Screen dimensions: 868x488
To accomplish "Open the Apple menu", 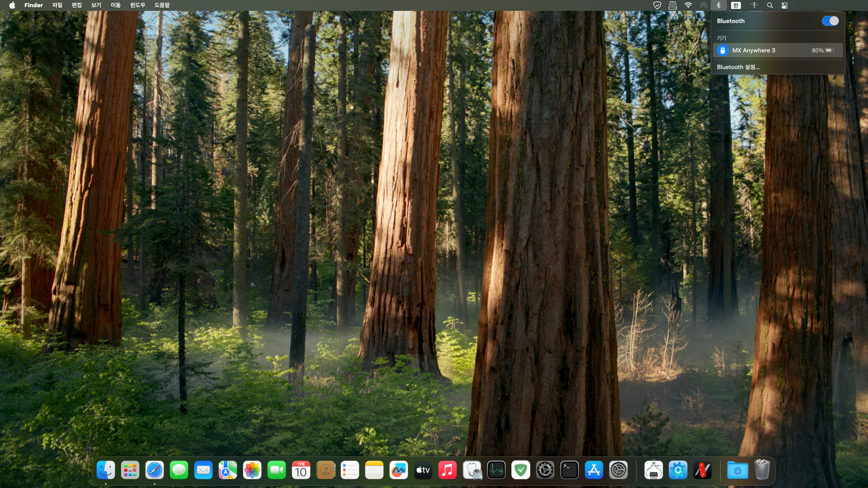I will click(x=12, y=5).
